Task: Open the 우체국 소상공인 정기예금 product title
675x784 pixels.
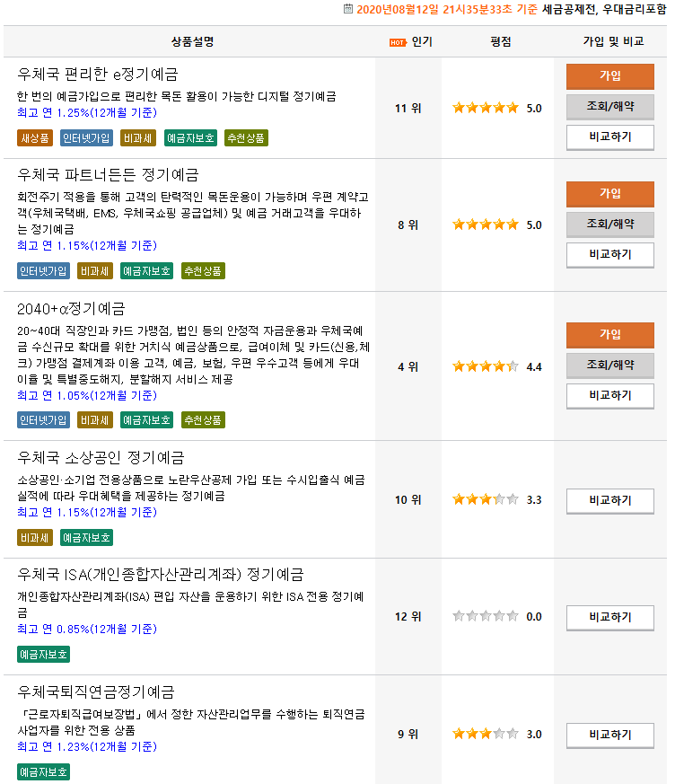Action: tap(101, 457)
